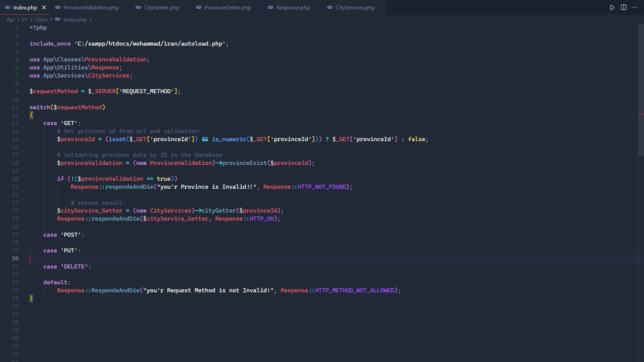Click the if keyword on line 20
Screen dimensions: 644x362
(x=60, y=179)
